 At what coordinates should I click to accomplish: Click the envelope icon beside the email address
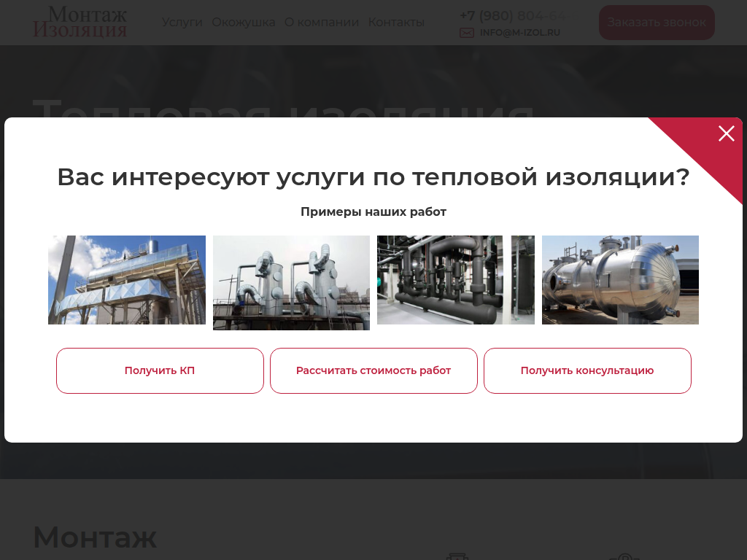[x=465, y=32]
